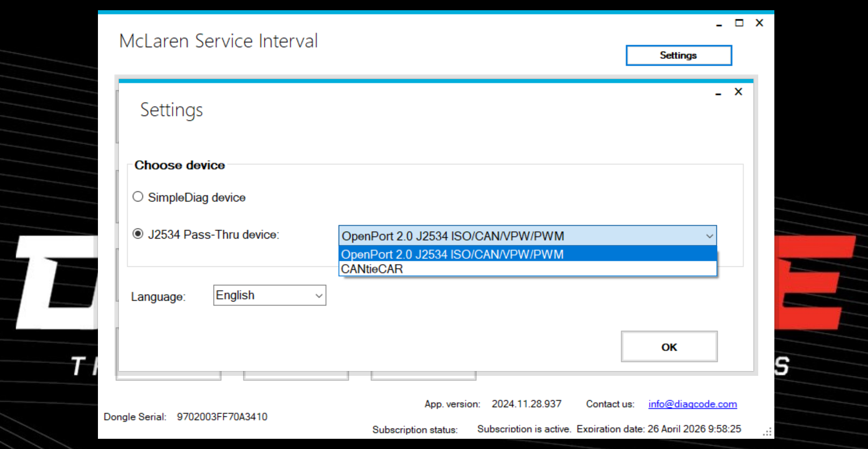Minimize the Settings dialog
Screen dimensions: 868x449
pyautogui.click(x=718, y=93)
